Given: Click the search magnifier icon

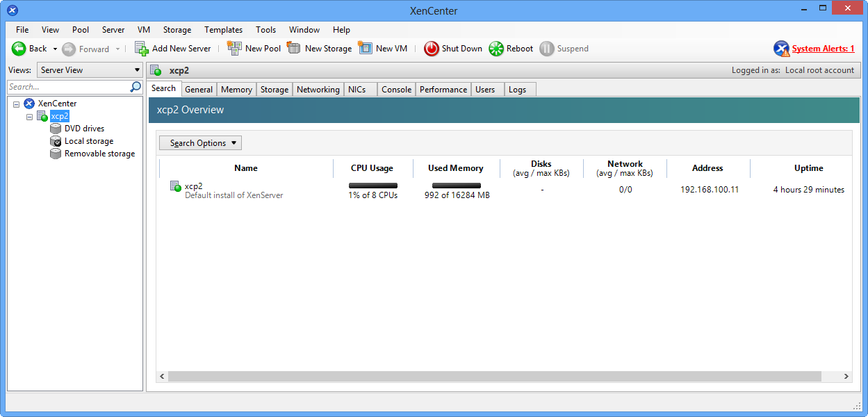Looking at the screenshot, I should pyautogui.click(x=136, y=87).
